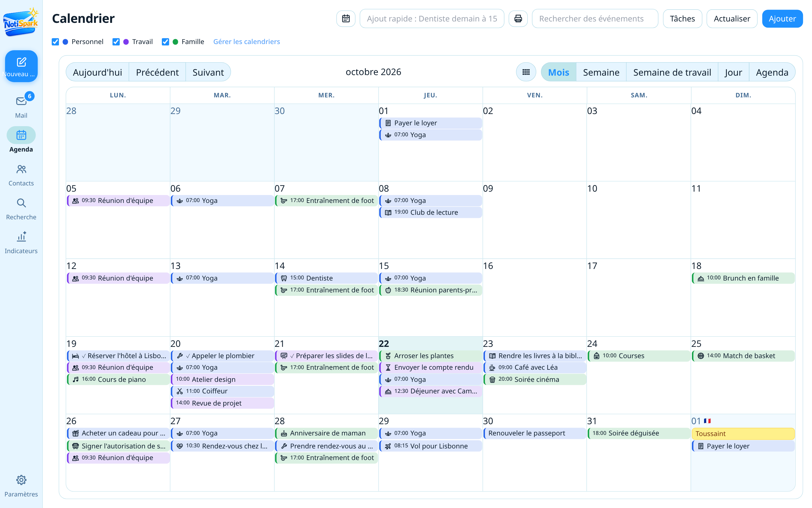Toggle the Travail calendar checkbox
The height and width of the screenshot is (508, 812).
(116, 42)
